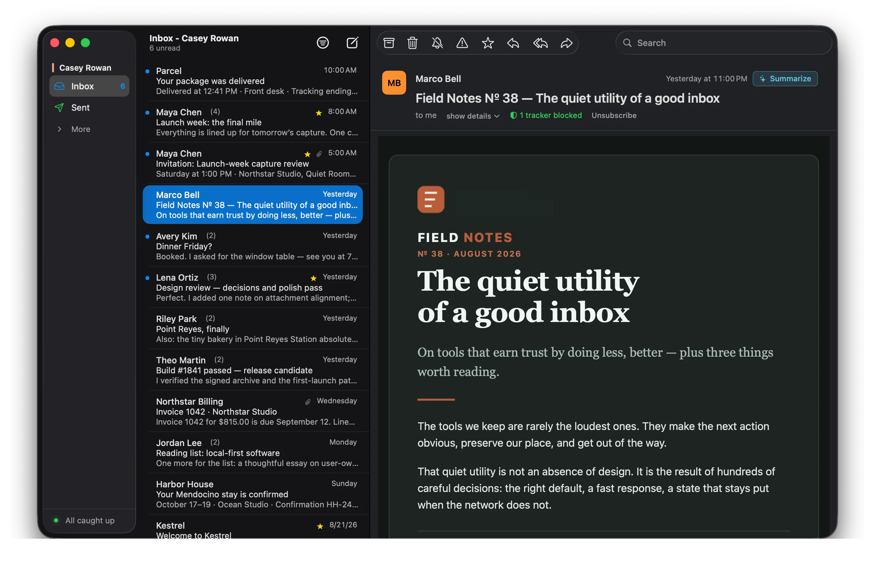Click the paperclip on Northstar Billing email
The image size is (875, 588).
coord(307,402)
